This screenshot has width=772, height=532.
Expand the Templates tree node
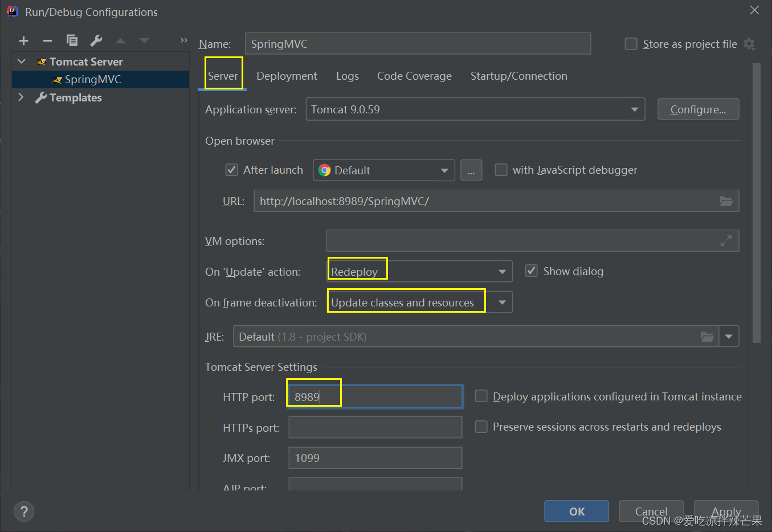(x=21, y=97)
